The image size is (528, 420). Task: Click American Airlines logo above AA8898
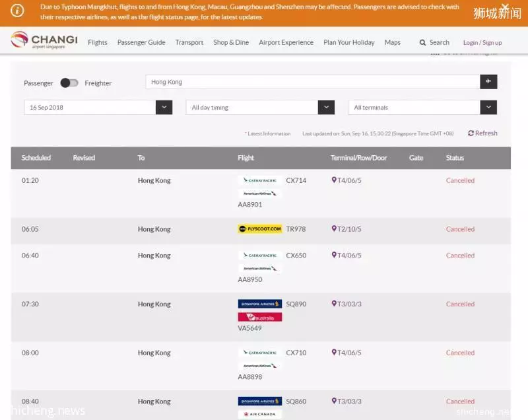[x=260, y=366]
